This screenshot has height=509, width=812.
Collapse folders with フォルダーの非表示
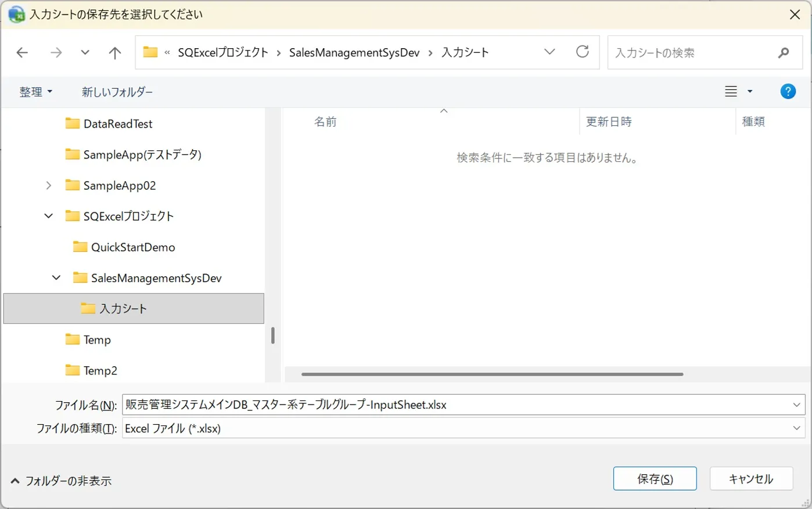point(61,481)
